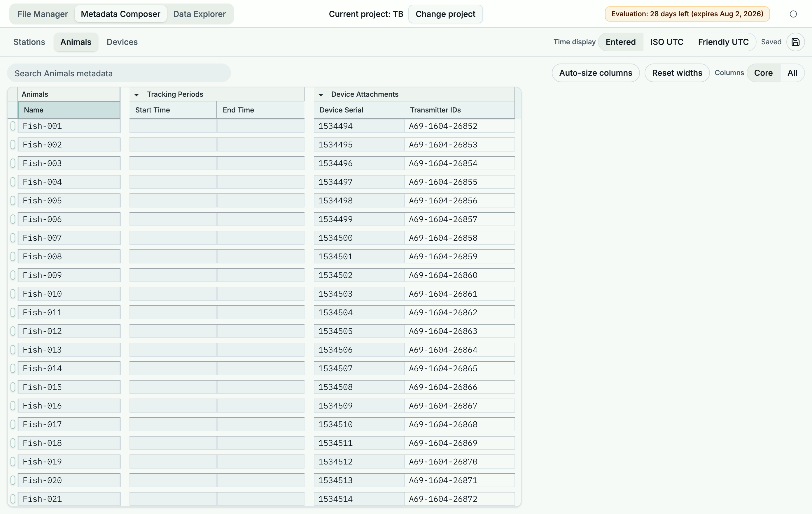Click device serial 1534494
The image size is (812, 514).
359,126
